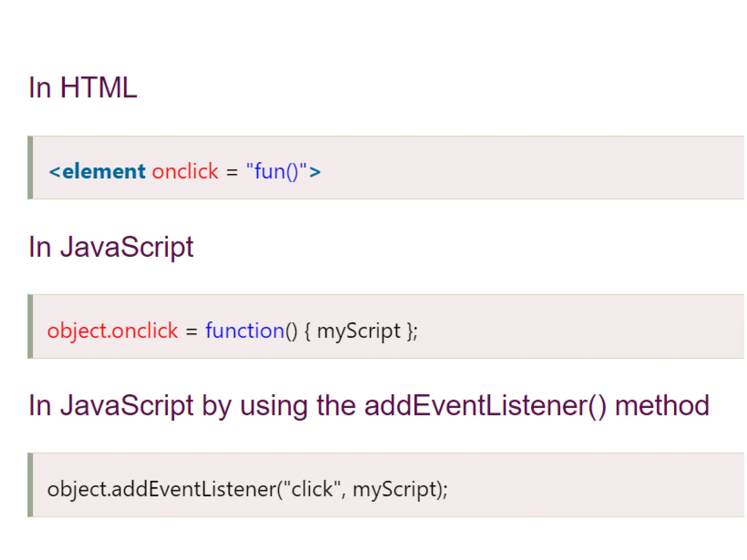Click the word "method" in the last heading

[662, 405]
